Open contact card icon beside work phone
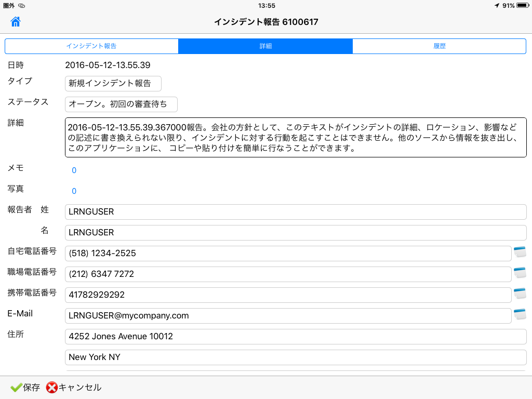Screen dimensions: 532x399 click(520, 273)
